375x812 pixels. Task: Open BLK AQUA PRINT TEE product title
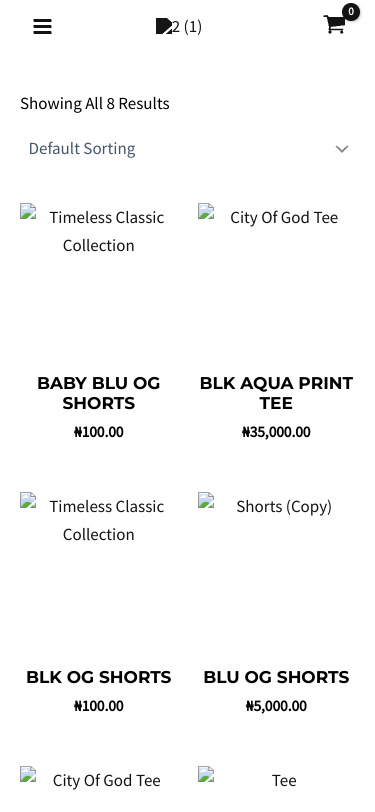[276, 393]
